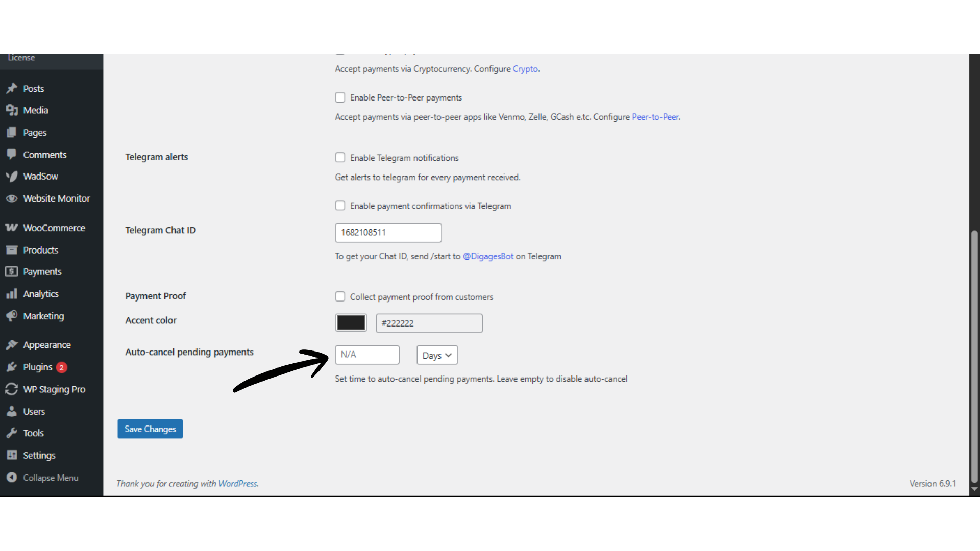Click the auto-cancel N/A time field
Viewport: 980px width, 551px height.
pos(367,355)
